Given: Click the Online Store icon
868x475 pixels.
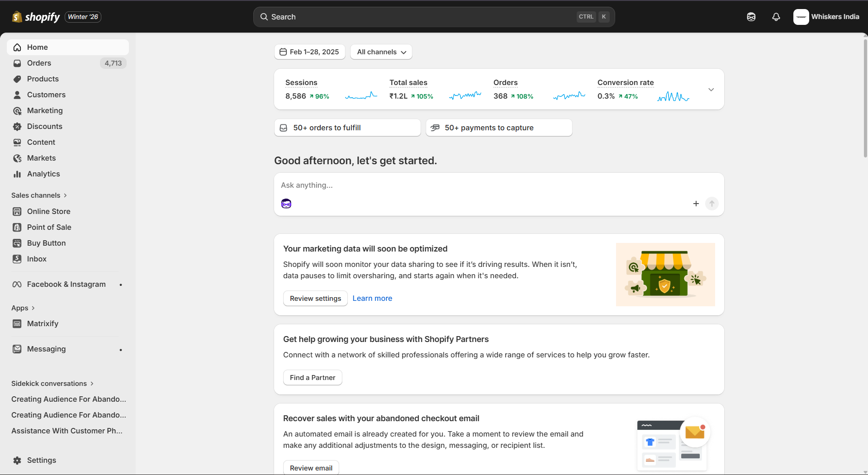Looking at the screenshot, I should coord(17,211).
